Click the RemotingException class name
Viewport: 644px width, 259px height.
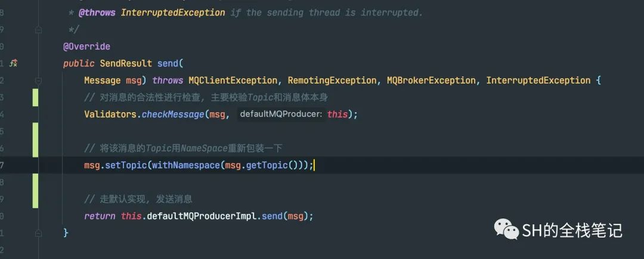click(332, 81)
